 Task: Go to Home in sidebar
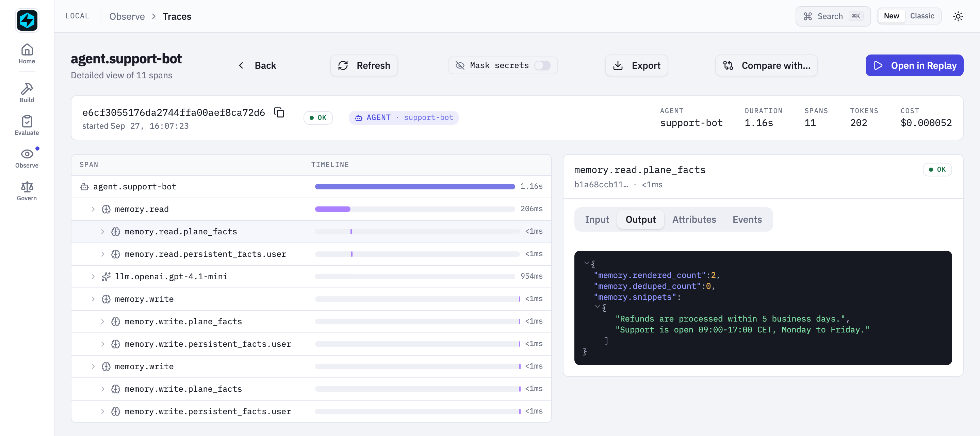click(27, 54)
